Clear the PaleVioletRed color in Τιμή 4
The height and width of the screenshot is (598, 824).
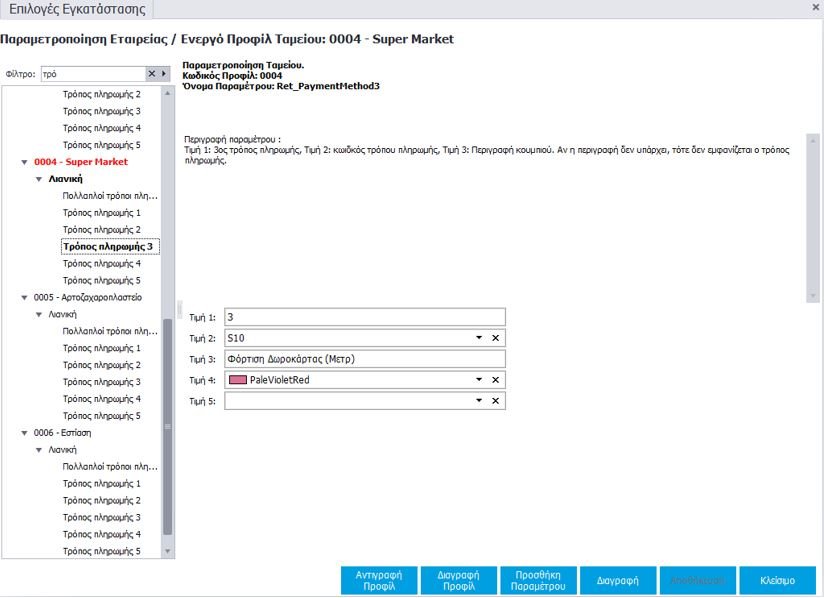point(495,380)
